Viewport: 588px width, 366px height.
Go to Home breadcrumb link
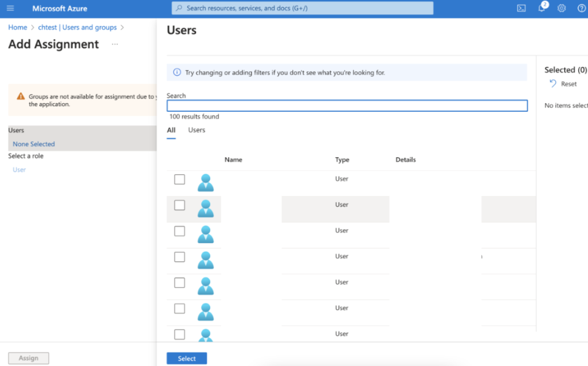point(18,28)
